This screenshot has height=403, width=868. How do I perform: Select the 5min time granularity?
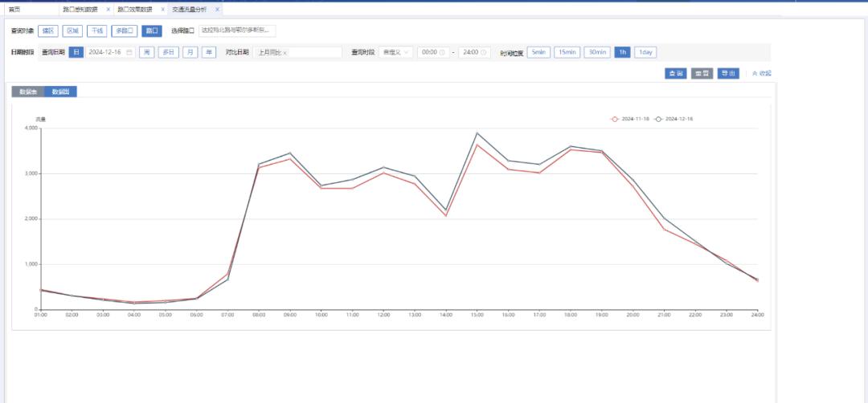pyautogui.click(x=538, y=52)
